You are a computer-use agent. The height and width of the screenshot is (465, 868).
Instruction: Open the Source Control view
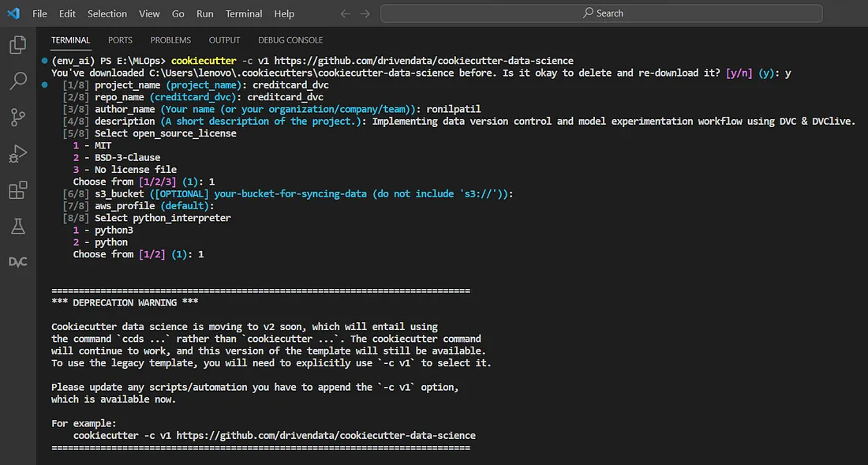[18, 118]
